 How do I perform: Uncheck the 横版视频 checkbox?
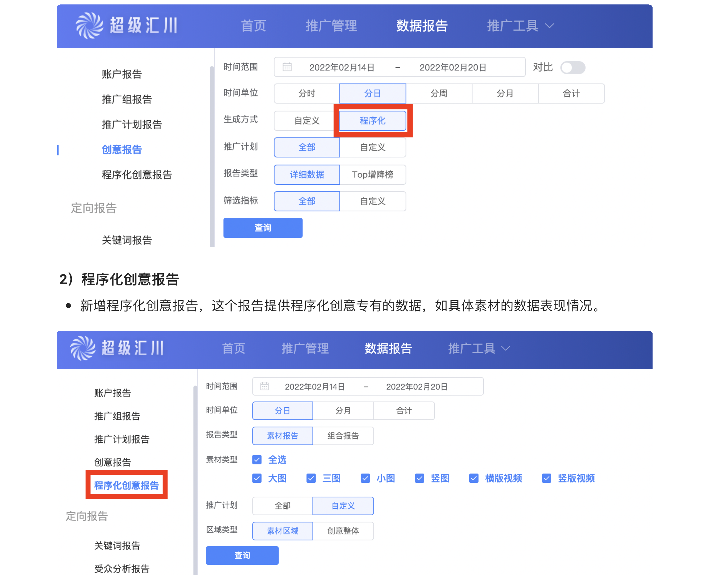[x=474, y=478]
